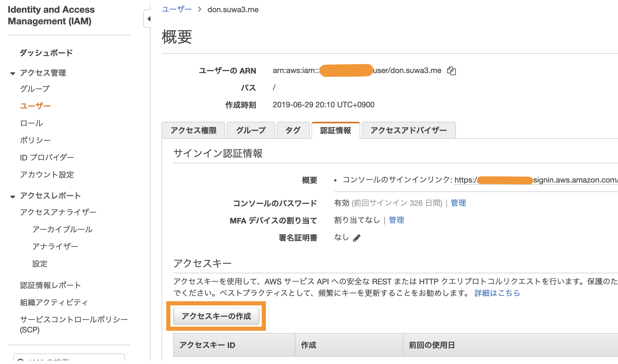Open the 詳細はこちら link
Viewport: 618px width, 364px height.
[497, 293]
